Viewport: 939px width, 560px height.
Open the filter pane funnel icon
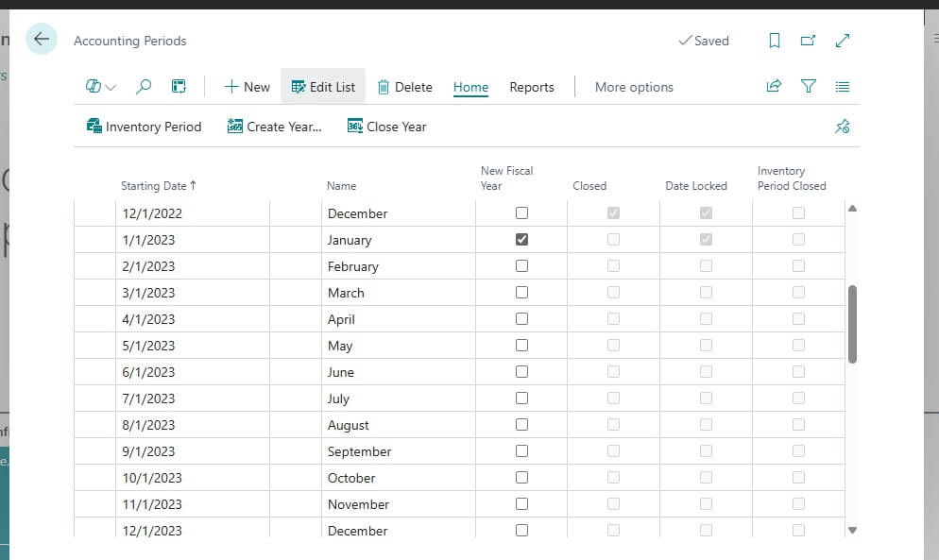pyautogui.click(x=809, y=87)
